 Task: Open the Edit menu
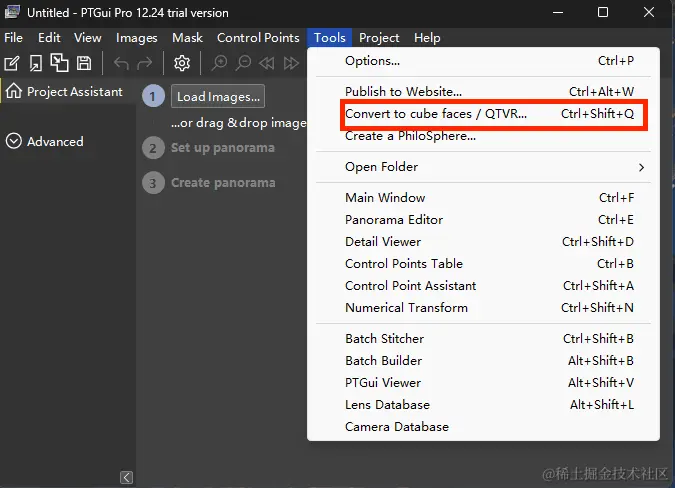tap(49, 38)
